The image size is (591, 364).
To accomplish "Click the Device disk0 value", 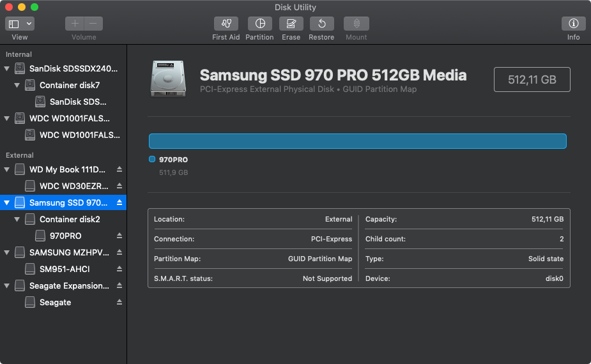I will coord(554,278).
